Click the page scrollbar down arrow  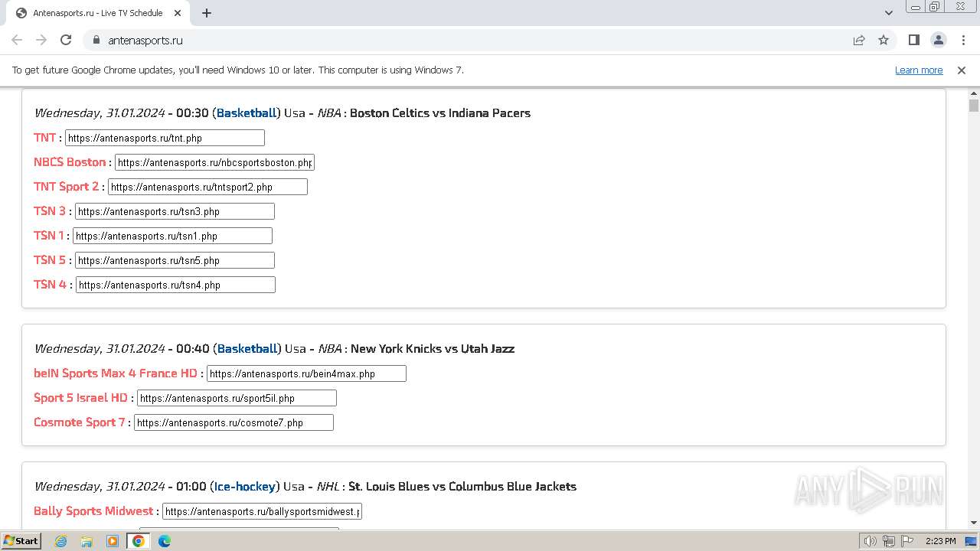tap(974, 523)
